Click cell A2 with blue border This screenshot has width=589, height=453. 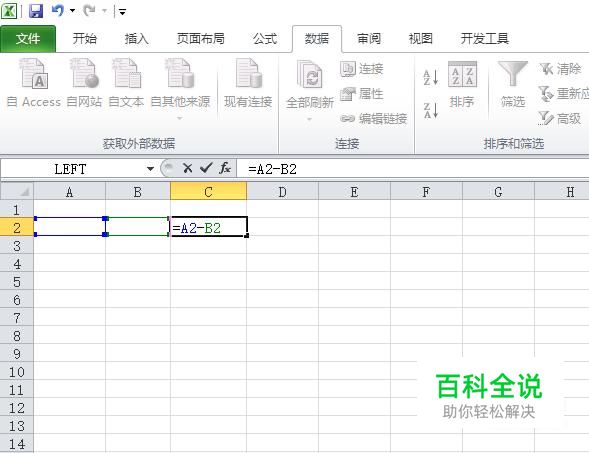pyautogui.click(x=69, y=227)
